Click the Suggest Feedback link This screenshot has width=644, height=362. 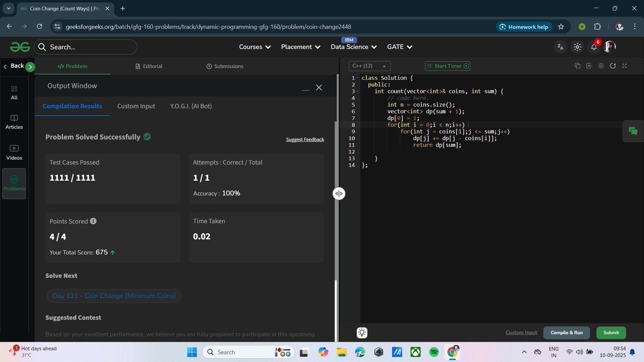tap(305, 139)
